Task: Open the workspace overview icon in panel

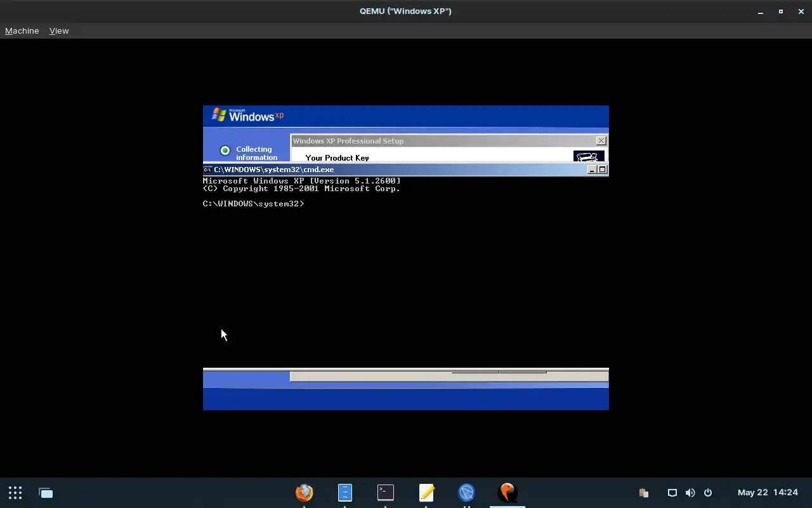Action: 46,493
